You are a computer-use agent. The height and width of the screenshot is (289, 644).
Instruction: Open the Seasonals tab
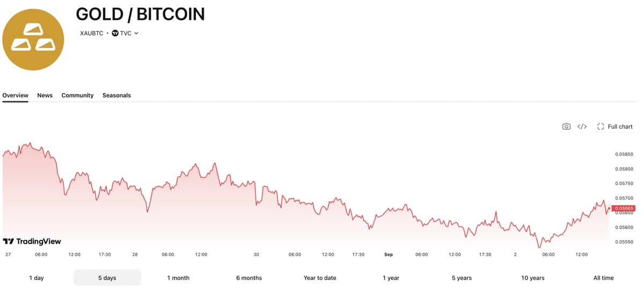click(116, 96)
